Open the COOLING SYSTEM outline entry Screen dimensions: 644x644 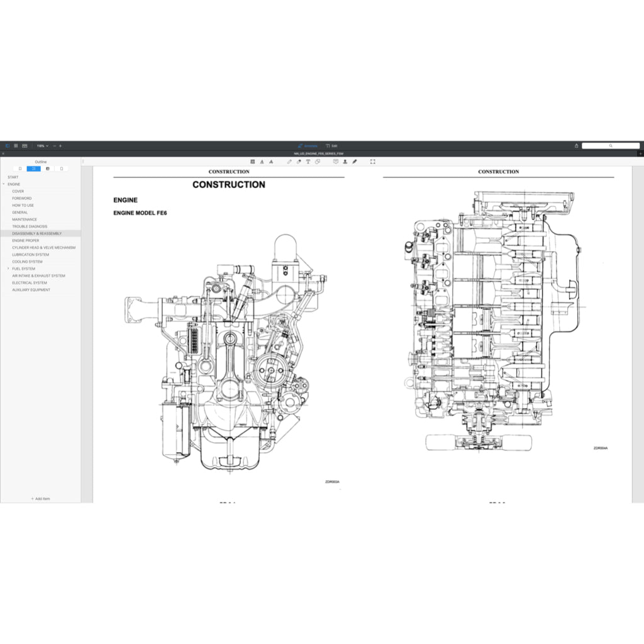click(28, 262)
